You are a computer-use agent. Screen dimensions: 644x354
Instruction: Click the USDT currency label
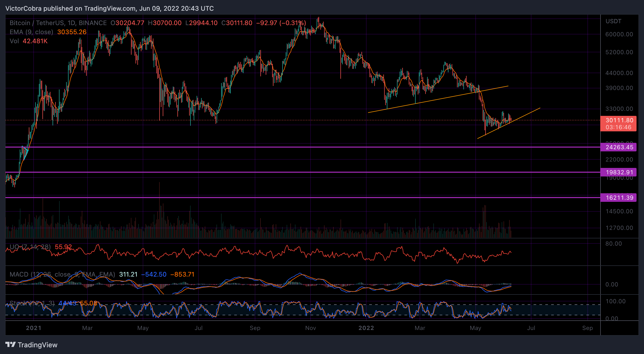(613, 21)
